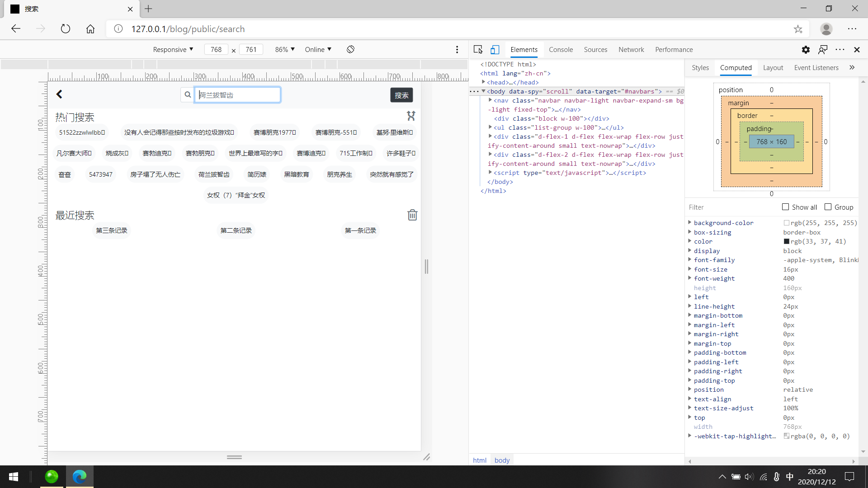Click the viewport width input 768
This screenshot has height=488, width=868.
216,49
